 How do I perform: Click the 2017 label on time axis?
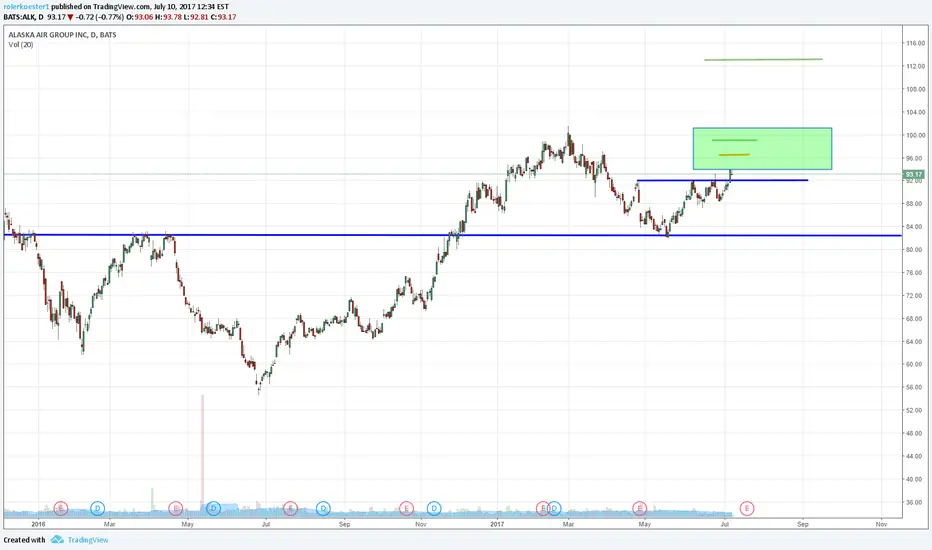coord(498,524)
